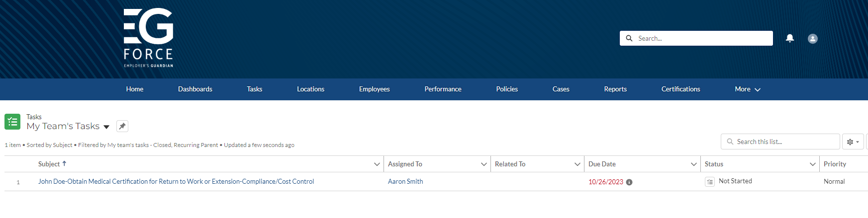
Task: Open the John Doe medical certification task
Action: 176,182
